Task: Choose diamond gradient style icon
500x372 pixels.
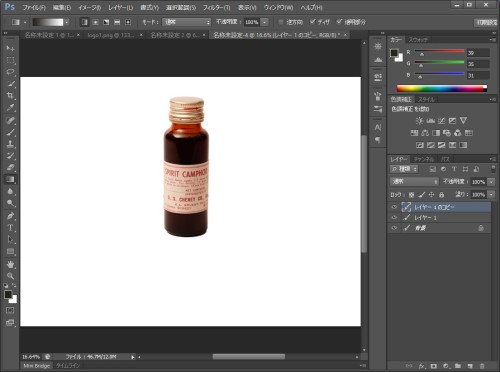Action: pyautogui.click(x=128, y=22)
